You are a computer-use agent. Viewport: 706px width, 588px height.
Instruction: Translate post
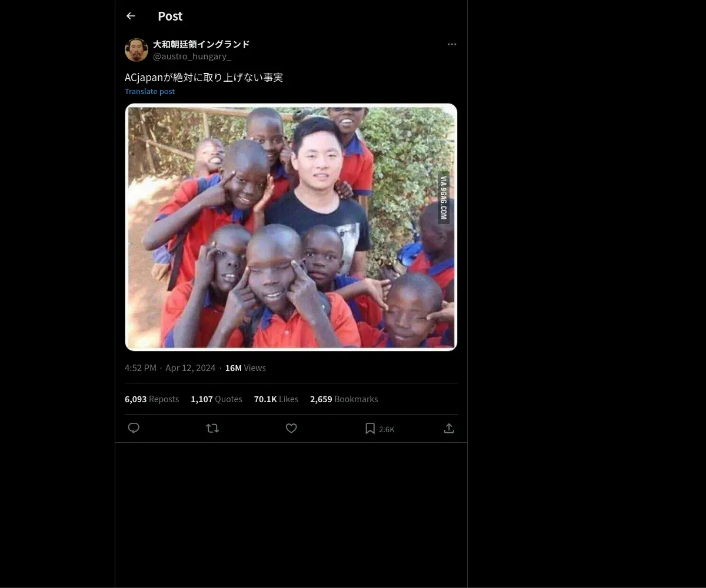pyautogui.click(x=149, y=91)
